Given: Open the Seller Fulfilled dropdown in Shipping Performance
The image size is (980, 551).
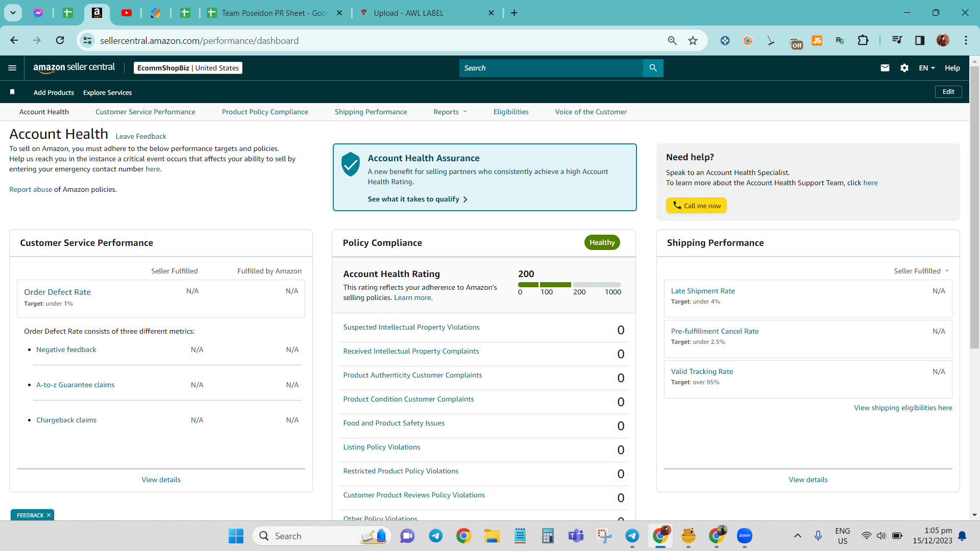Looking at the screenshot, I should click(x=921, y=271).
